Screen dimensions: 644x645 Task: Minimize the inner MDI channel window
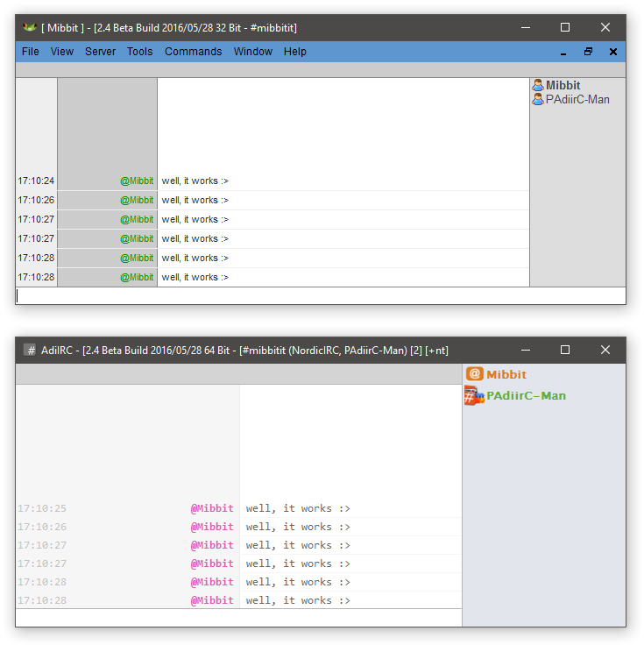563,52
